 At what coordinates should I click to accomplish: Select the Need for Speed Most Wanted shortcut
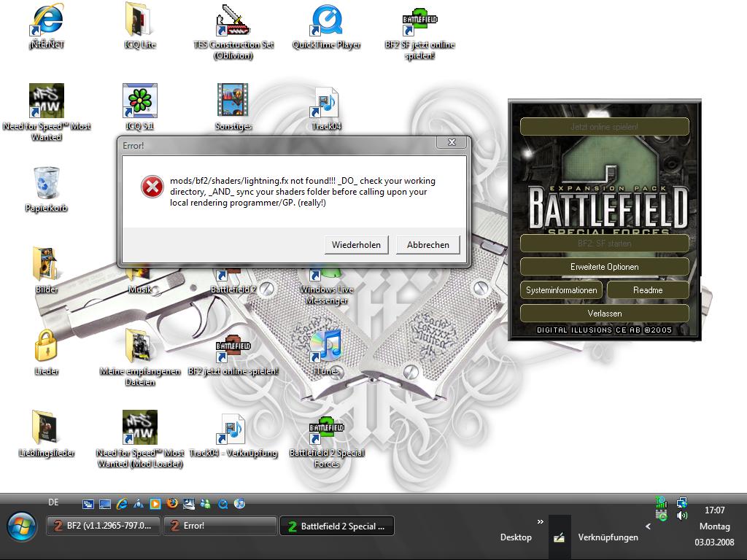click(x=46, y=102)
